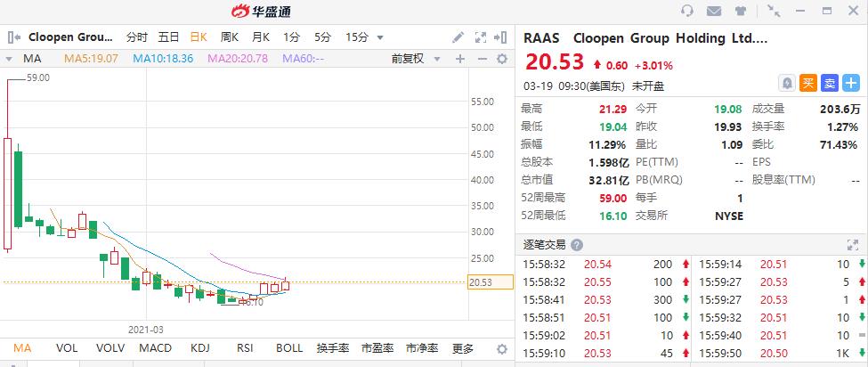Click the MA60:-- label
Screen dimensions: 868x367
(x=304, y=59)
